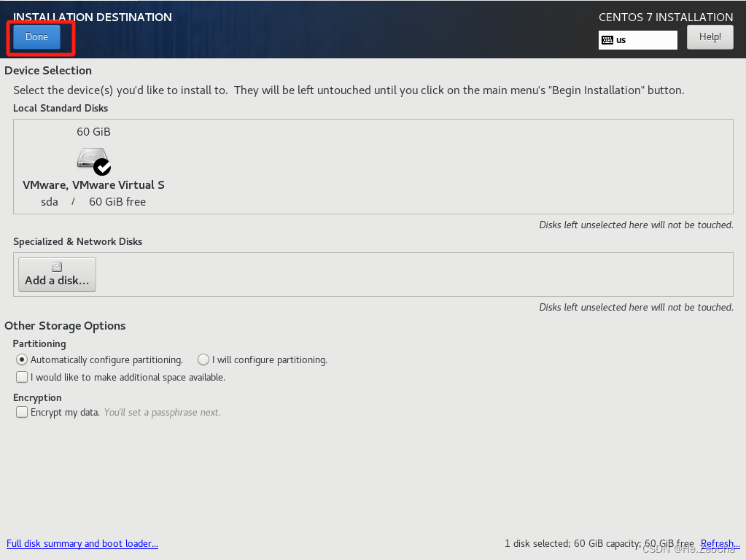Viewport: 746px width, 560px height.
Task: Click You'll set a passphrase next hint
Action: [x=162, y=412]
